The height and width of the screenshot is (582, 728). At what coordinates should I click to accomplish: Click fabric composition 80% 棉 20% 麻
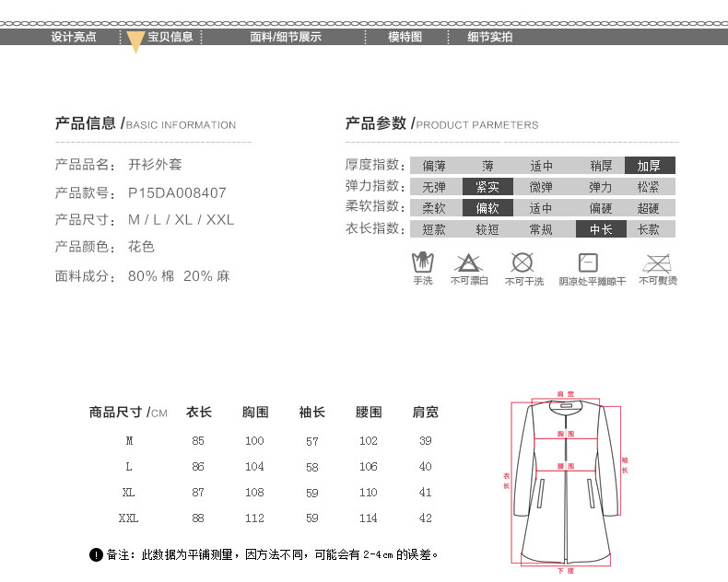click(x=179, y=276)
